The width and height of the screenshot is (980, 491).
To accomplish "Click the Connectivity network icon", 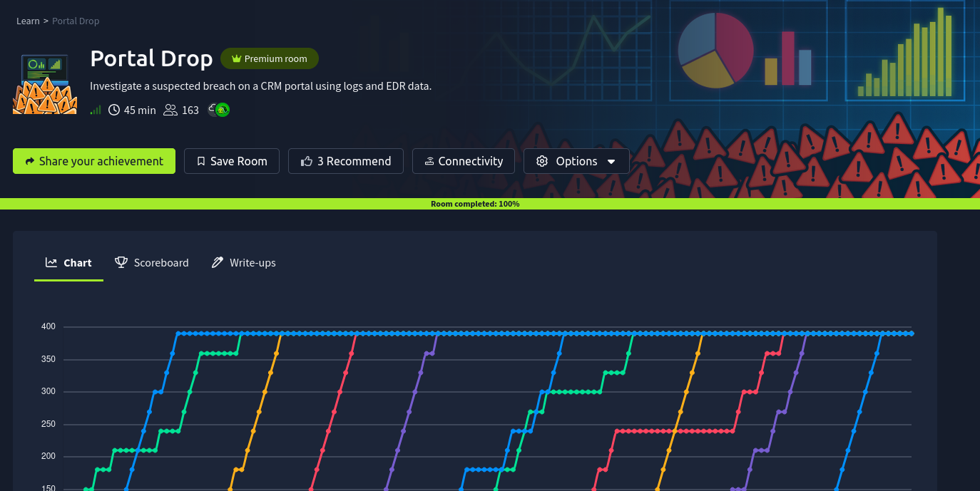I will [429, 161].
